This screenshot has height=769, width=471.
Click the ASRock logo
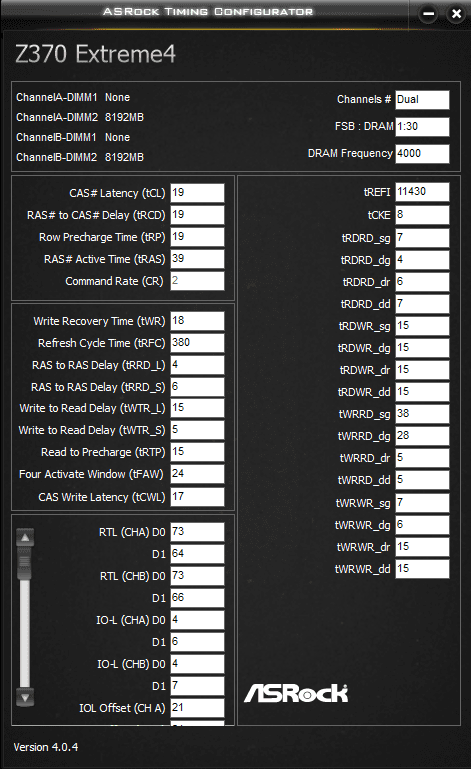296,693
